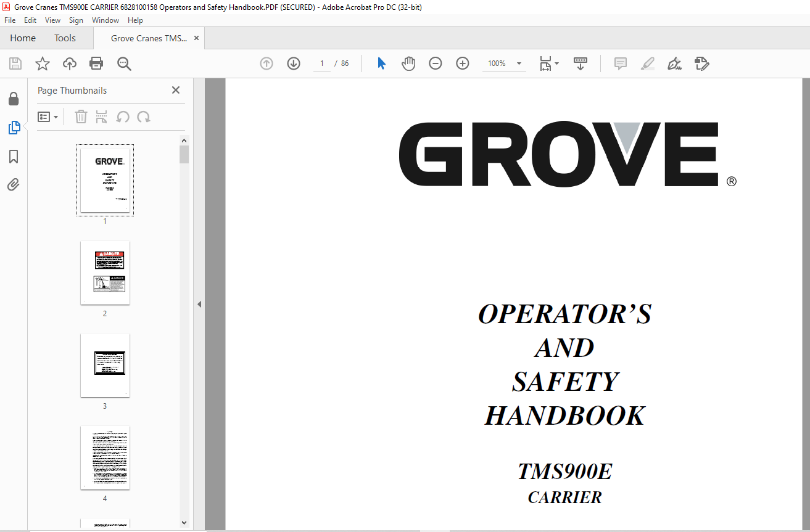The width and height of the screenshot is (810, 532).
Task: Go to next page arrow
Action: click(x=294, y=63)
